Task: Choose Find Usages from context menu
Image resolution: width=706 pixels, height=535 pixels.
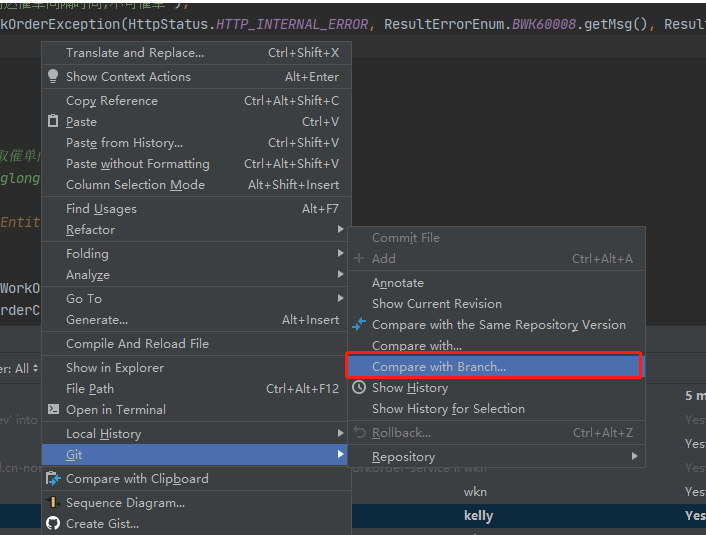Action: [x=101, y=209]
